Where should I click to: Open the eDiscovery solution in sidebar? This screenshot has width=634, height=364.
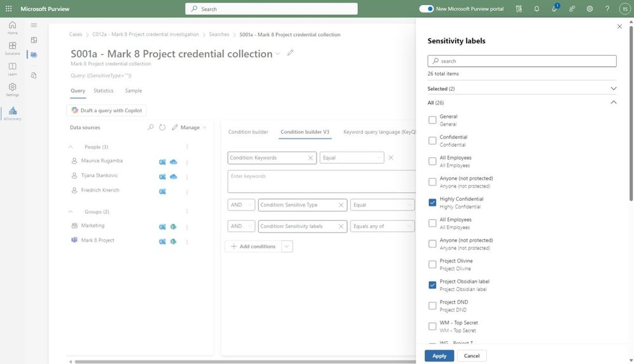(12, 113)
